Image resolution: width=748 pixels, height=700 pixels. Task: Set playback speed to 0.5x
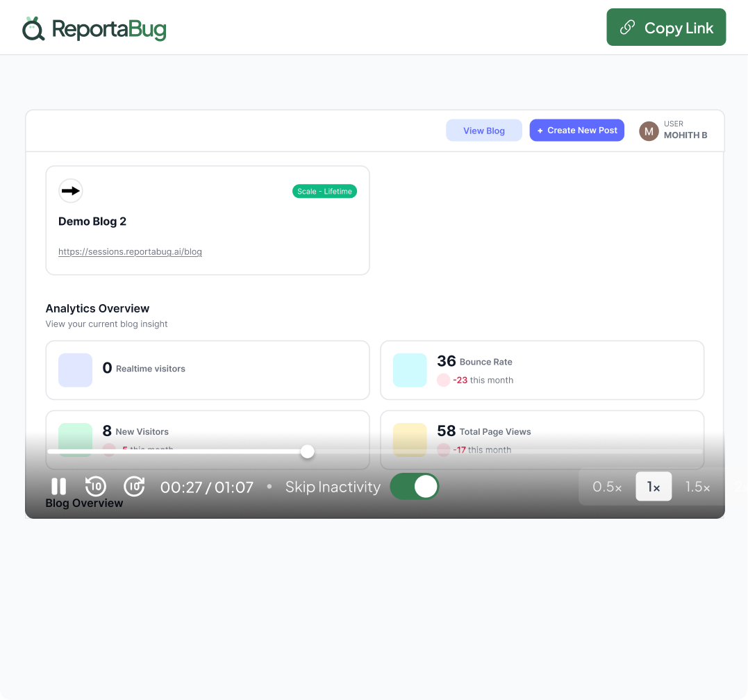click(x=607, y=487)
